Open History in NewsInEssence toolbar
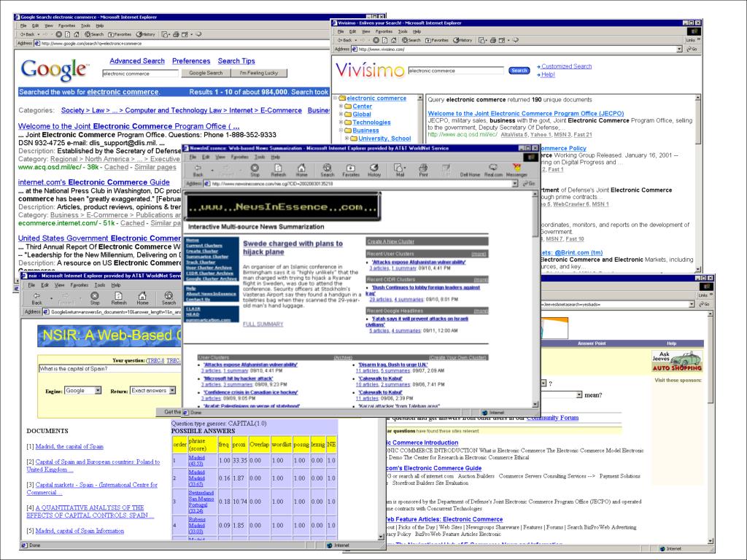Image resolution: width=747 pixels, height=560 pixels. tap(374, 168)
